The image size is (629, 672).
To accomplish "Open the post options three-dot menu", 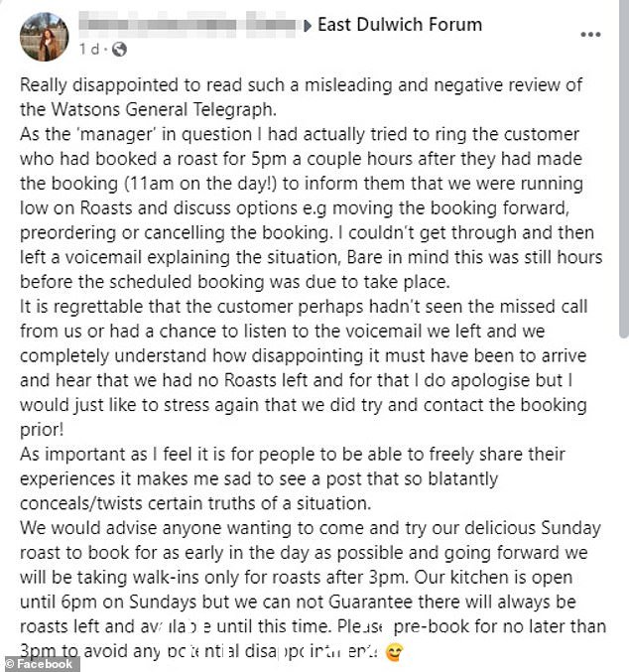I will (x=590, y=35).
